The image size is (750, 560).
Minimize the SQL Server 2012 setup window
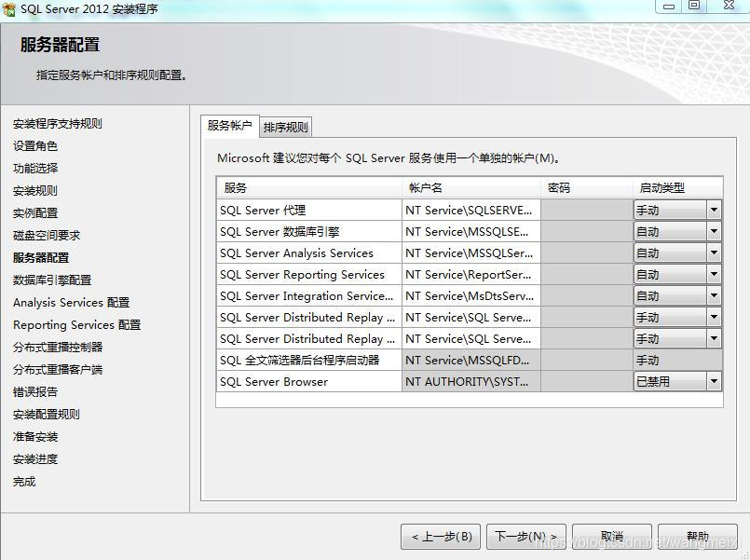670,6
